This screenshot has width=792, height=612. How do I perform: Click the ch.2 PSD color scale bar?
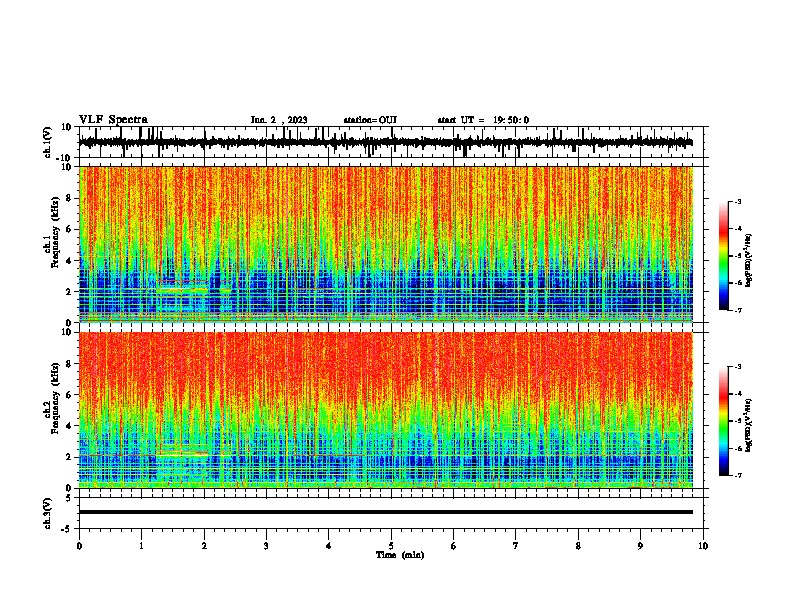click(723, 421)
